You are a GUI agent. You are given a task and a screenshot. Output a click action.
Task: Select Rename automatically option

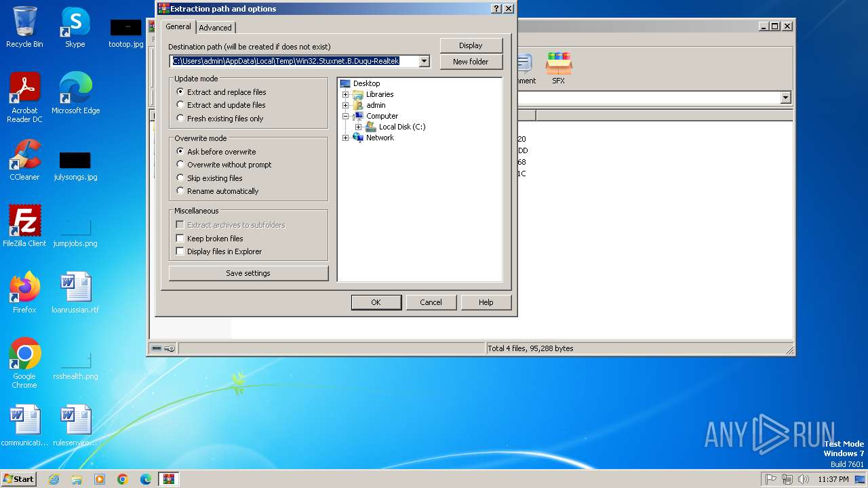click(x=217, y=191)
